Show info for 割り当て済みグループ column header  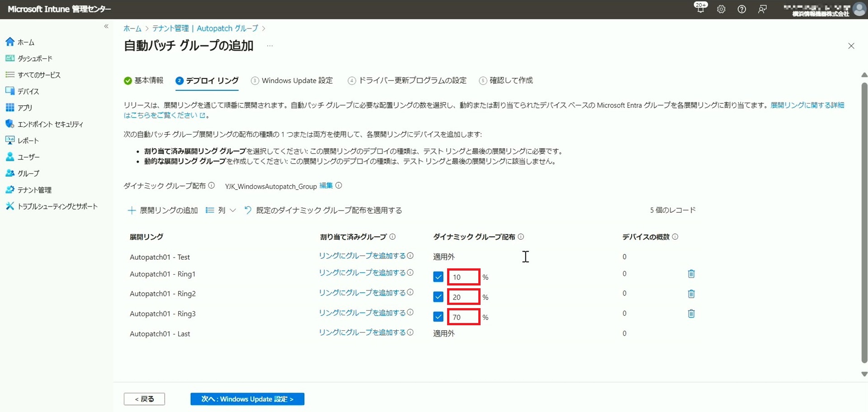(x=392, y=237)
